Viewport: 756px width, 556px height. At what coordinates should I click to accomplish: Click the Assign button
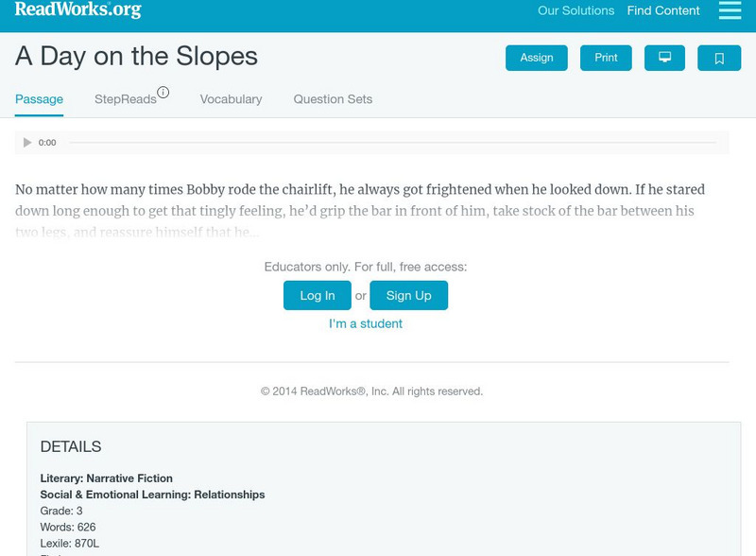click(x=536, y=57)
